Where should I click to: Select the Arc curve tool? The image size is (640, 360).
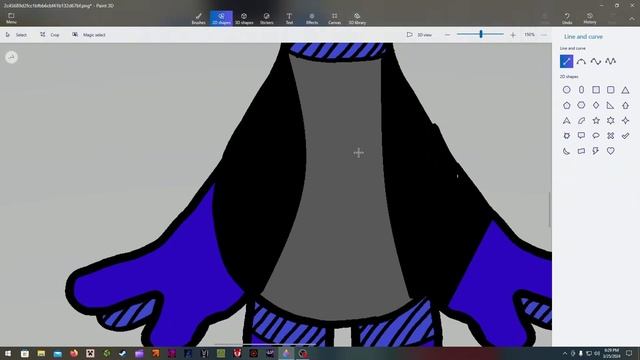click(x=581, y=61)
